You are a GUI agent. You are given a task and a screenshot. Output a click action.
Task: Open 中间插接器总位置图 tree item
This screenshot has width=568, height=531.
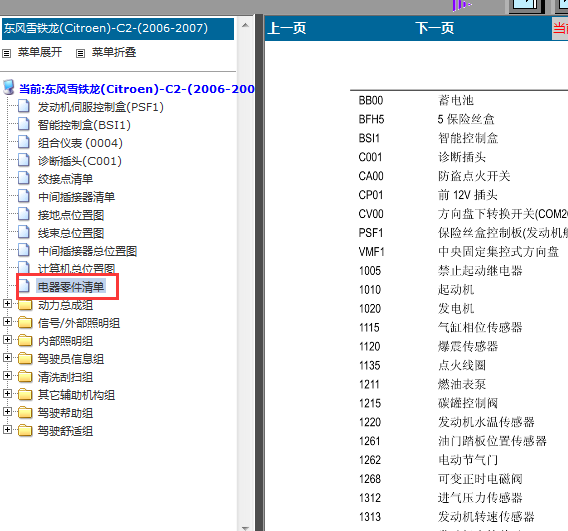pos(87,251)
